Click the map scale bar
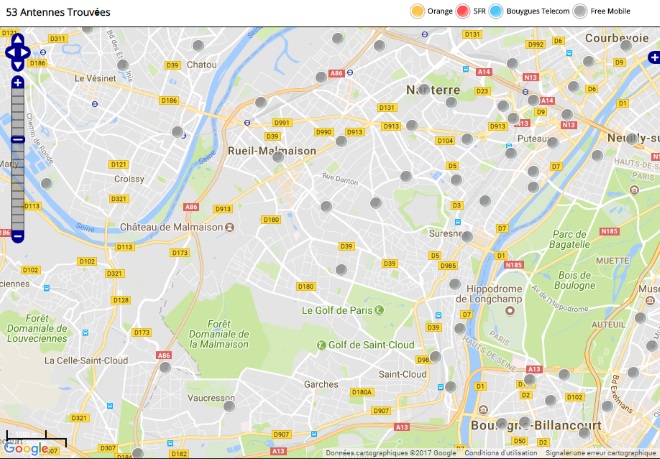 click(36, 437)
